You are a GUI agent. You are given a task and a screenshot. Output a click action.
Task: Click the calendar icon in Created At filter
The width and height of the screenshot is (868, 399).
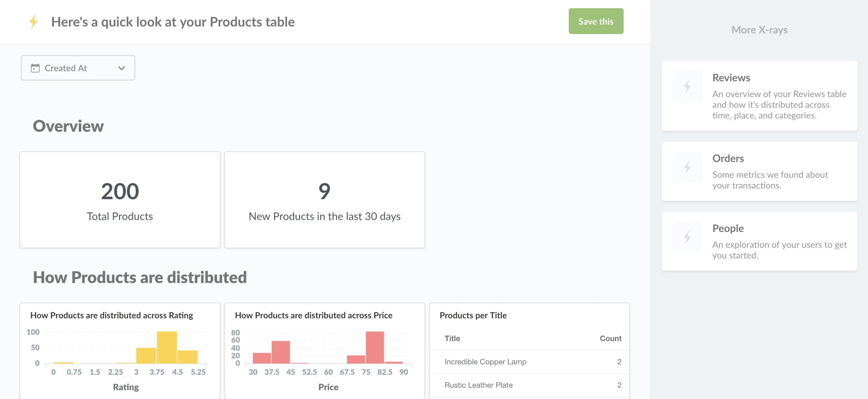click(35, 68)
